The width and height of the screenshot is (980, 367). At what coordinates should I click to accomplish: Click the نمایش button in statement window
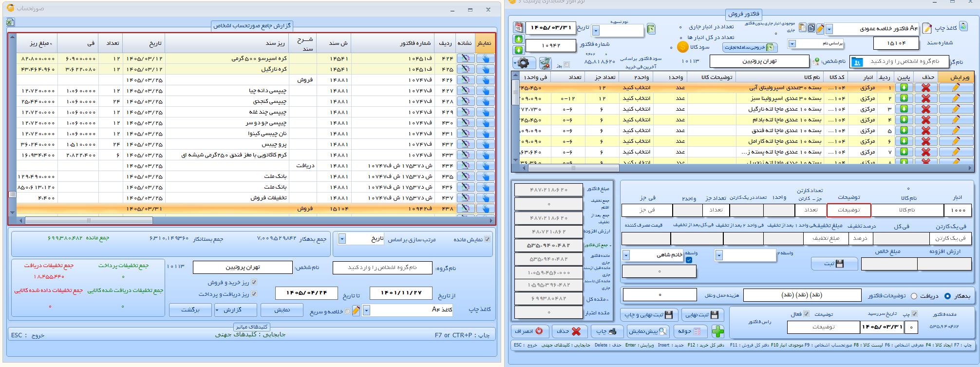click(x=283, y=310)
